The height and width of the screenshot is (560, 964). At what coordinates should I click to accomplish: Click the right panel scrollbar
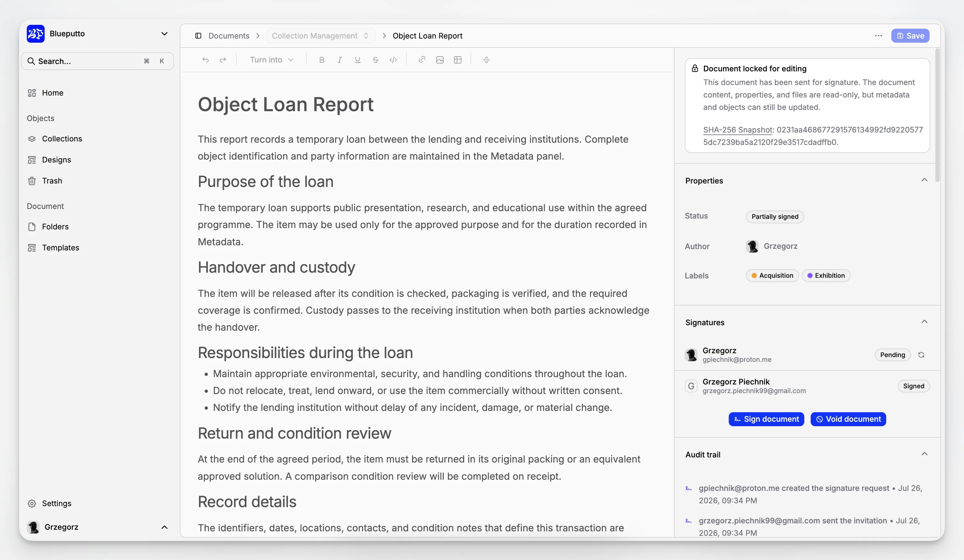click(x=937, y=115)
